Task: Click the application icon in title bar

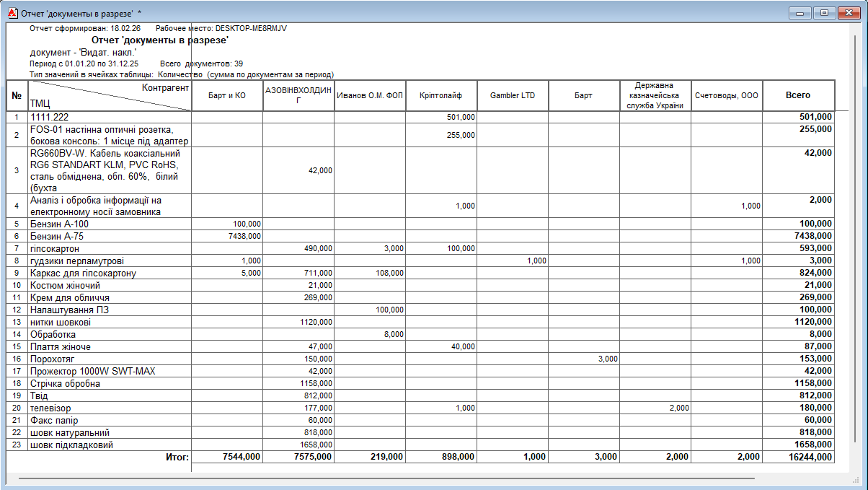Action: click(x=11, y=13)
